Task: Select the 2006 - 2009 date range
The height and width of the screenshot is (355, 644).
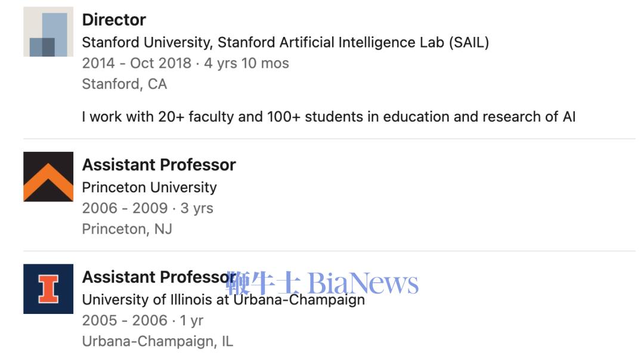Action: 125,208
